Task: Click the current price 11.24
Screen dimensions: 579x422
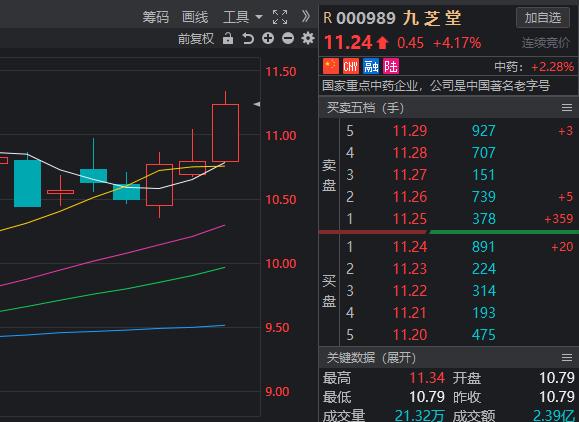Action: click(348, 42)
